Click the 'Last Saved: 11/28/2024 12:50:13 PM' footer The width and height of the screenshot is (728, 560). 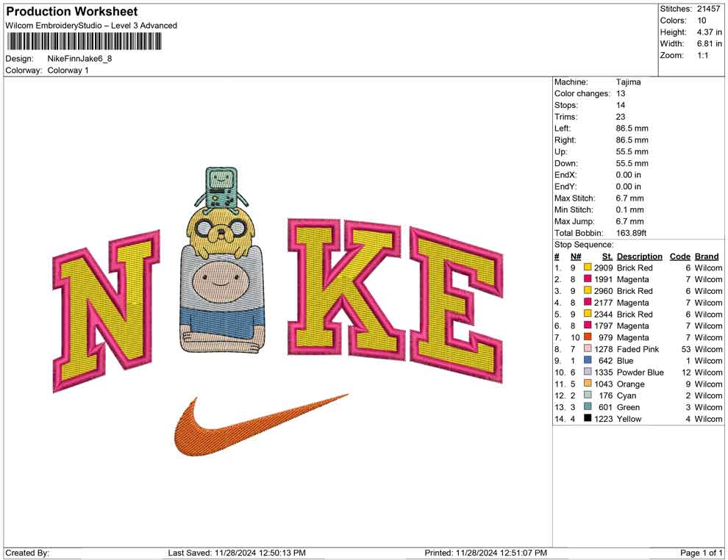pos(237,553)
